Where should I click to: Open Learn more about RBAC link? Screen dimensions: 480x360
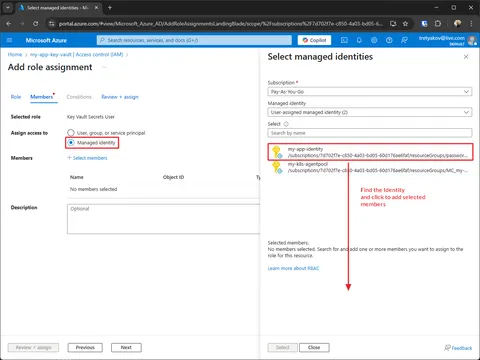(293, 268)
